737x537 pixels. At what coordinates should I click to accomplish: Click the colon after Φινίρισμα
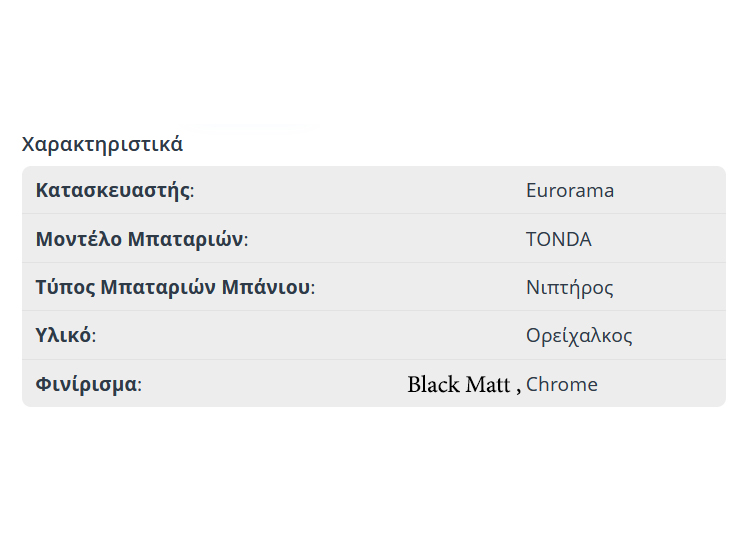pos(139,386)
